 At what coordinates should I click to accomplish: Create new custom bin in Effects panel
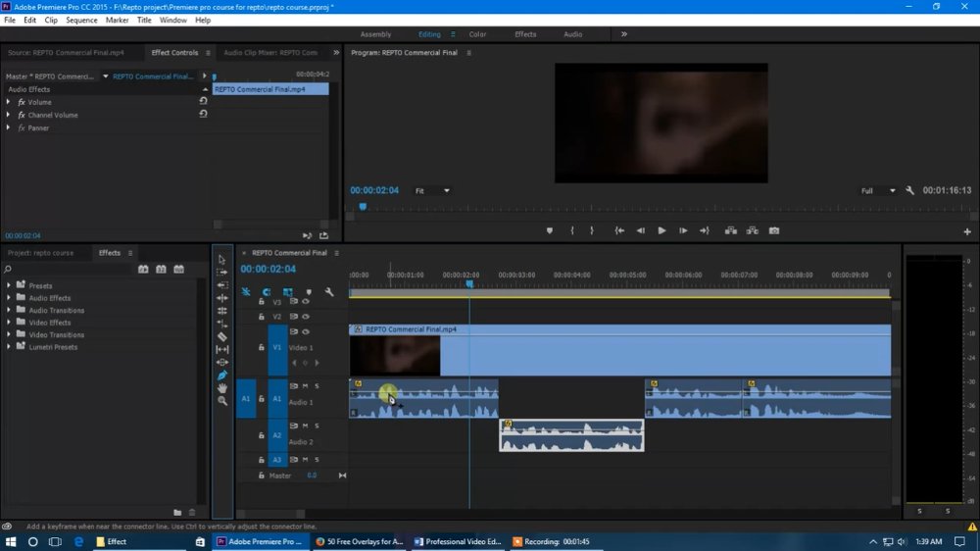coord(177,512)
